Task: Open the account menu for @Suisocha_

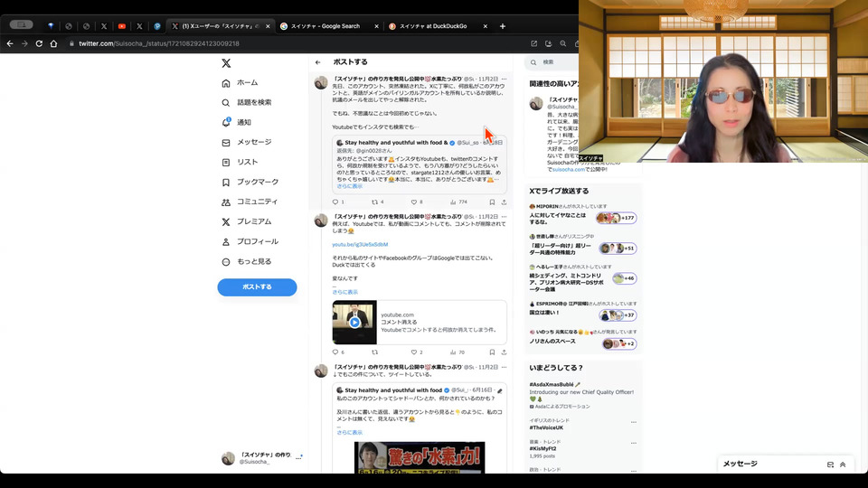Action: [260, 458]
